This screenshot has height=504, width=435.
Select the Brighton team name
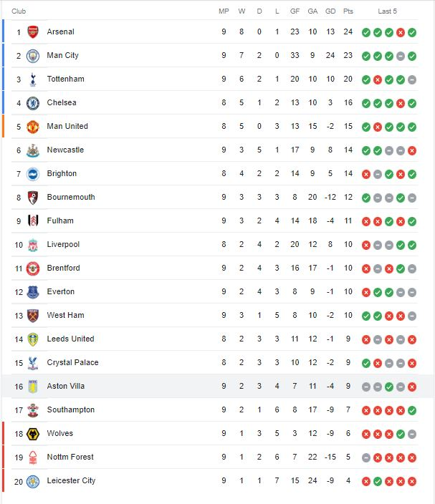[x=62, y=173]
